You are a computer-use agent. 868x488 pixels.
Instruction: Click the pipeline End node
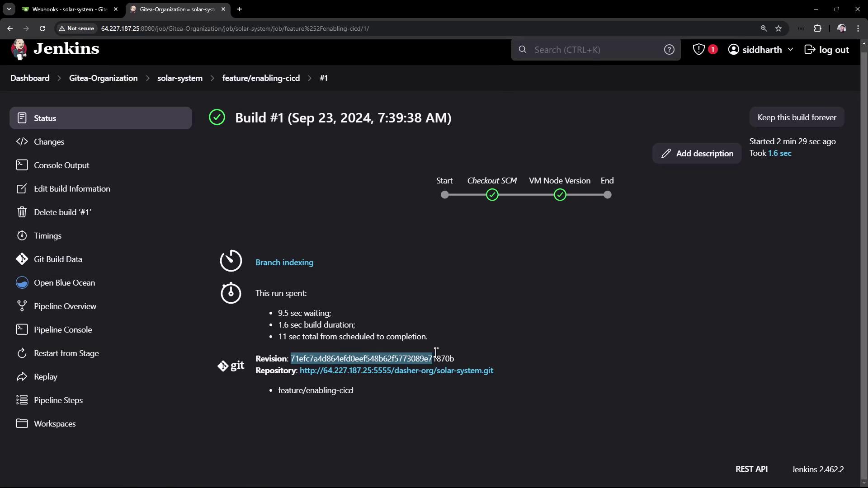click(608, 195)
